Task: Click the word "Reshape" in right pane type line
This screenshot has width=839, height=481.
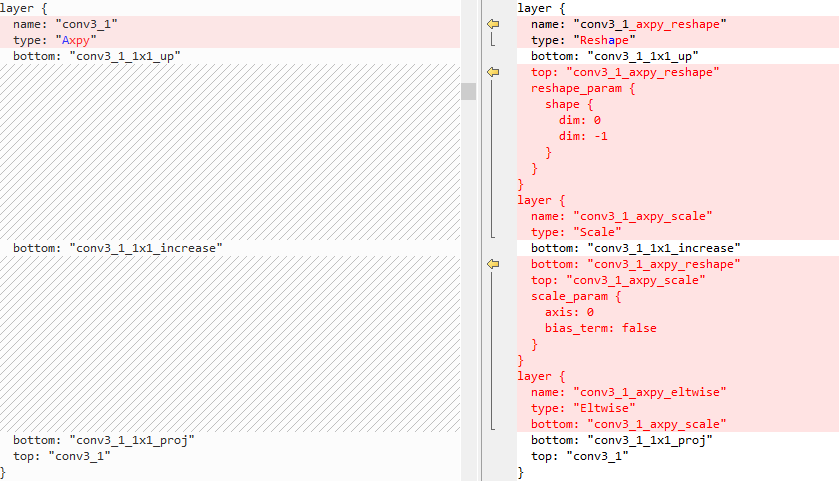Action: click(x=604, y=40)
